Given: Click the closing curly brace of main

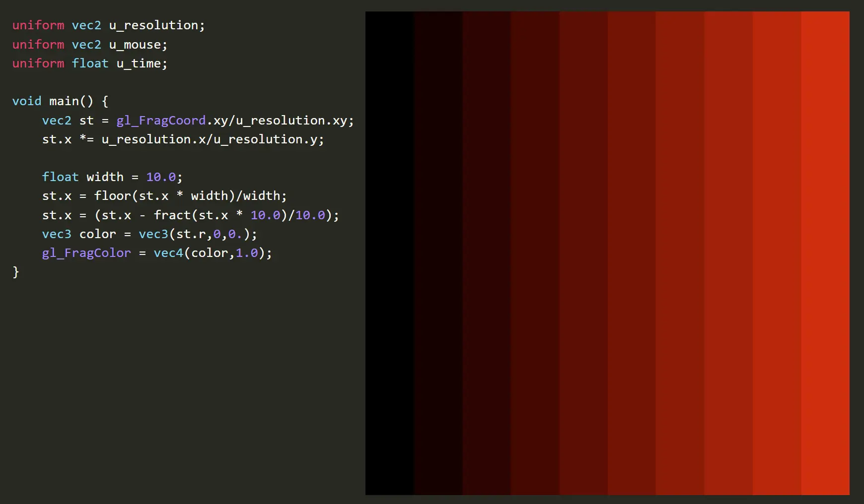Looking at the screenshot, I should (16, 272).
